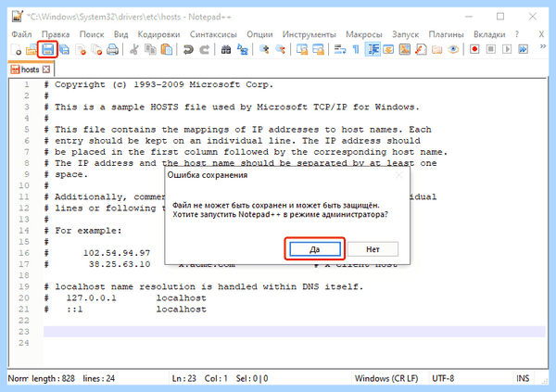Decline with the Нет button

[x=373, y=249]
